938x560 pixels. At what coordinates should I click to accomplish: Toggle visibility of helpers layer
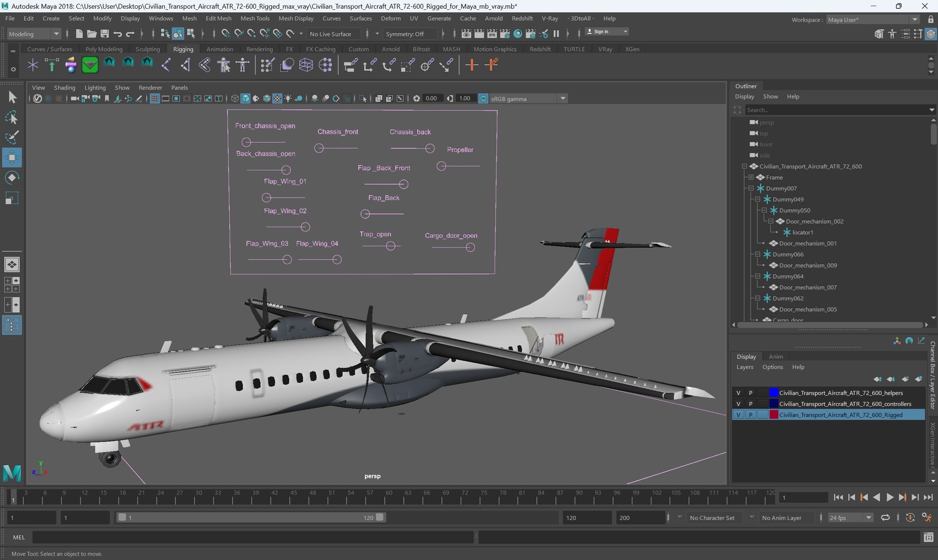point(738,393)
